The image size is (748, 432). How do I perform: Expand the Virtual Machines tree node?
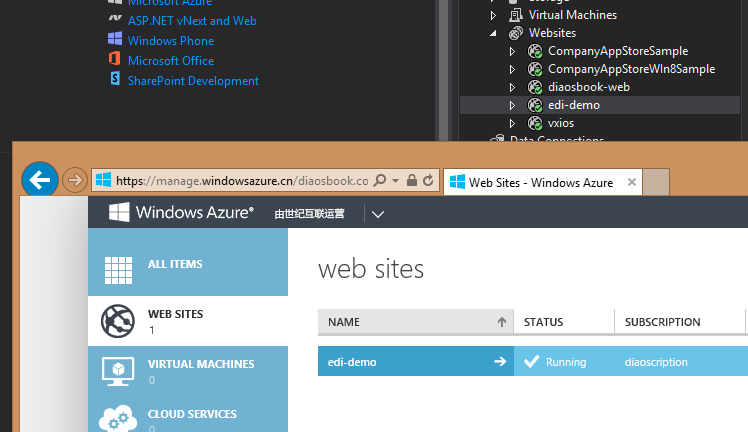pyautogui.click(x=493, y=15)
